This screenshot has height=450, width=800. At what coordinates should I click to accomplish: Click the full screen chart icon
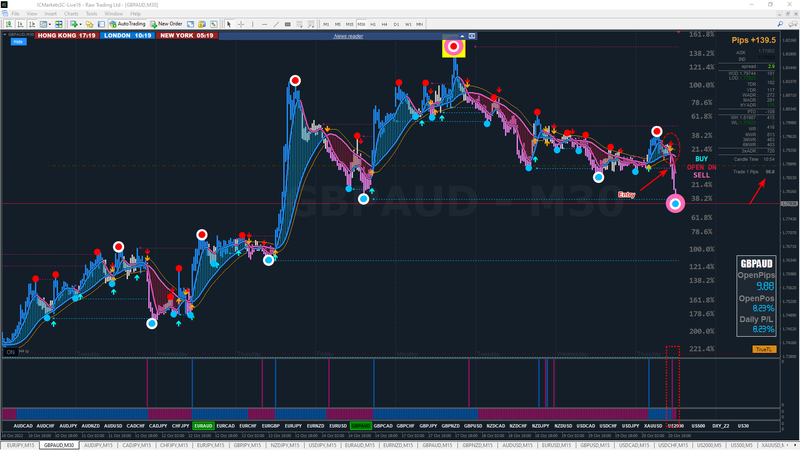pyautogui.click(x=190, y=24)
